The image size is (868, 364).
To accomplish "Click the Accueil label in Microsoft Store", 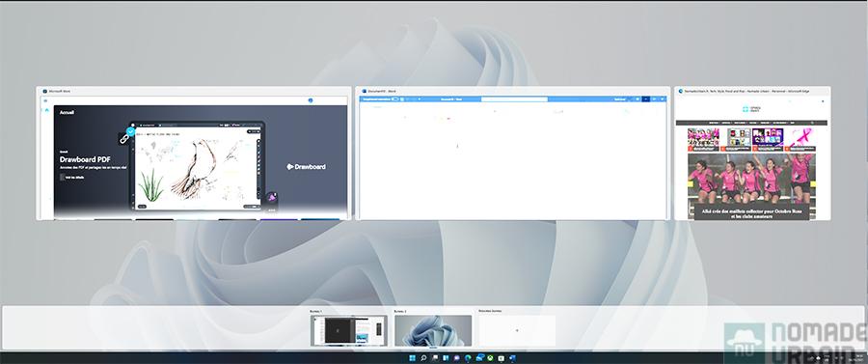I will [67, 112].
